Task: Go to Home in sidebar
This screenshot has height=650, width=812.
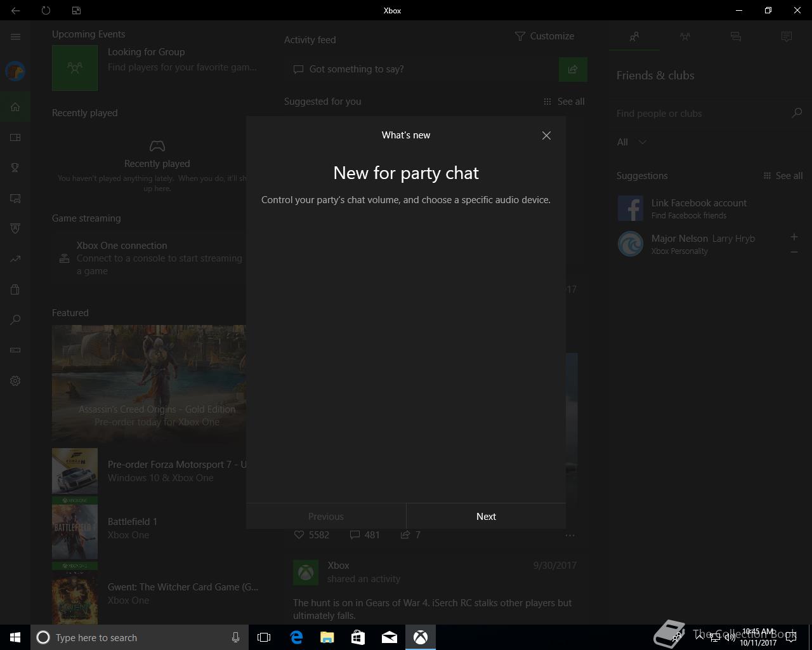Action: click(x=15, y=107)
